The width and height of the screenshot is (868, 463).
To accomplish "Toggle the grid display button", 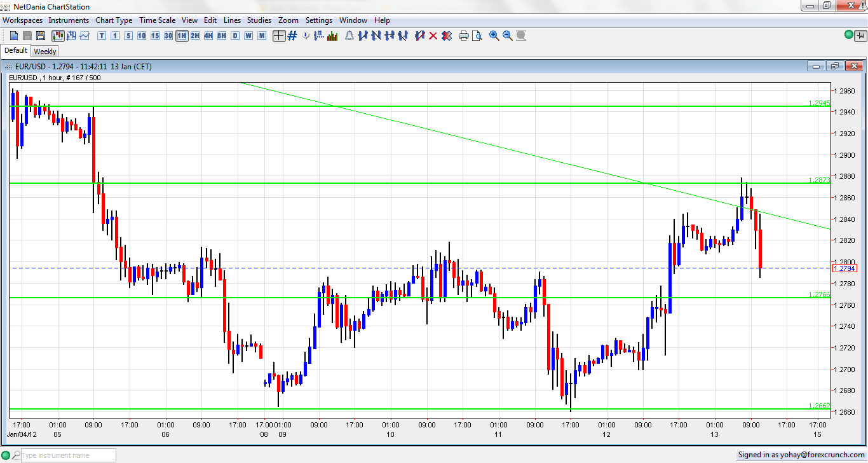I will pos(292,36).
